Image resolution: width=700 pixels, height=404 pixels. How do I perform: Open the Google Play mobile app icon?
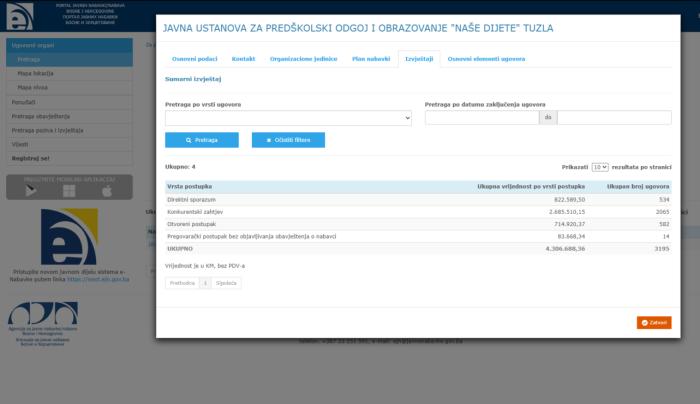tap(31, 191)
